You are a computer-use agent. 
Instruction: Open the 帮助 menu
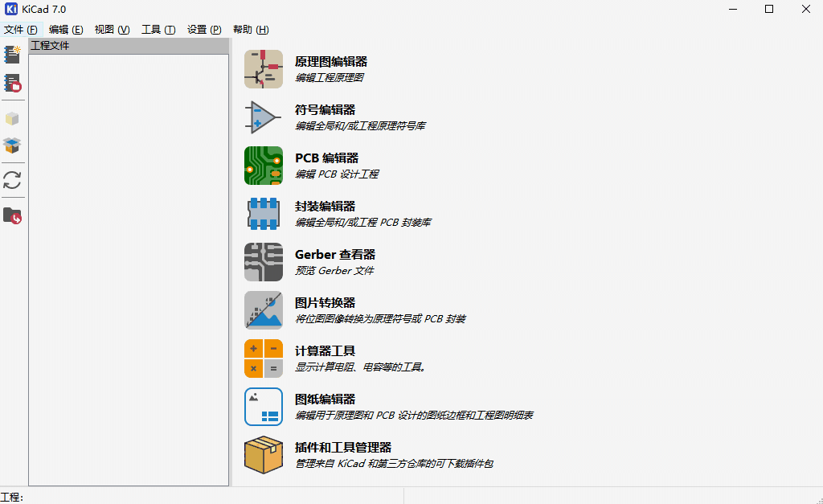coord(250,29)
